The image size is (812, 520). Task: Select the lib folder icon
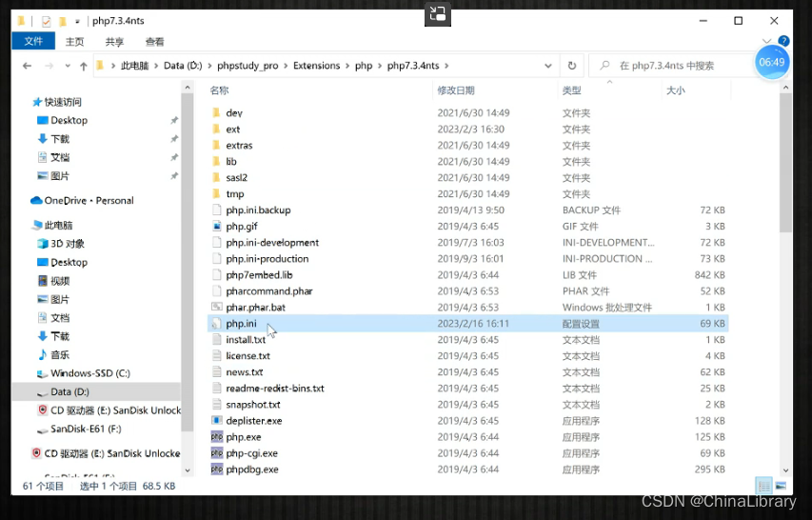(216, 162)
